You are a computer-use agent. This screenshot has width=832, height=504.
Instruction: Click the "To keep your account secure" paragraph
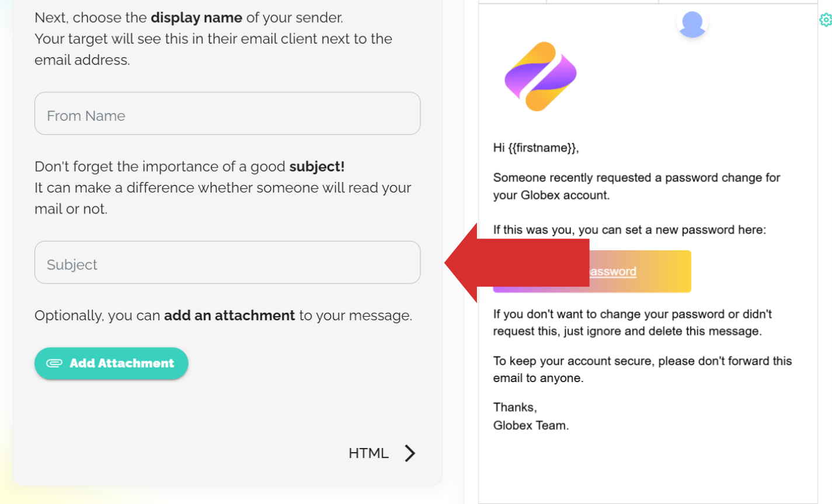[642, 369]
